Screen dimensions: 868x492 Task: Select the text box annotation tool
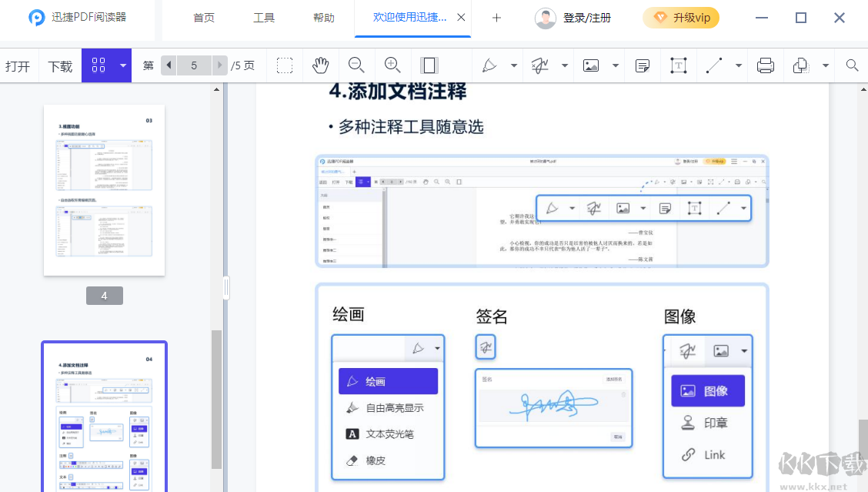(678, 65)
